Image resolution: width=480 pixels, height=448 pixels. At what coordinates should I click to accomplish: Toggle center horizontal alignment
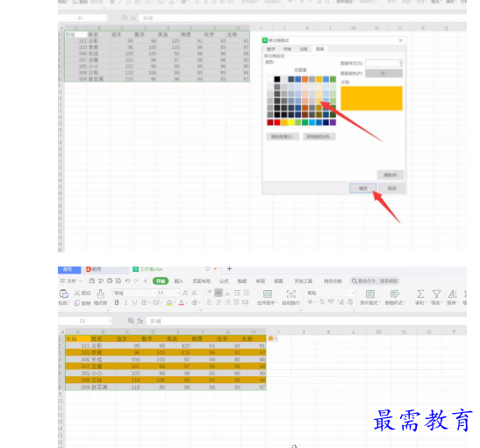pyautogui.click(x=219, y=302)
